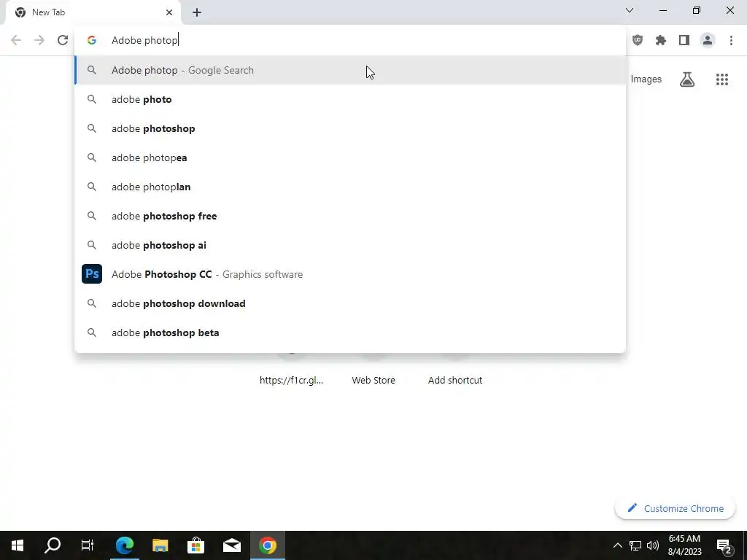Click the Customize Chrome button
The height and width of the screenshot is (560, 747).
[675, 508]
